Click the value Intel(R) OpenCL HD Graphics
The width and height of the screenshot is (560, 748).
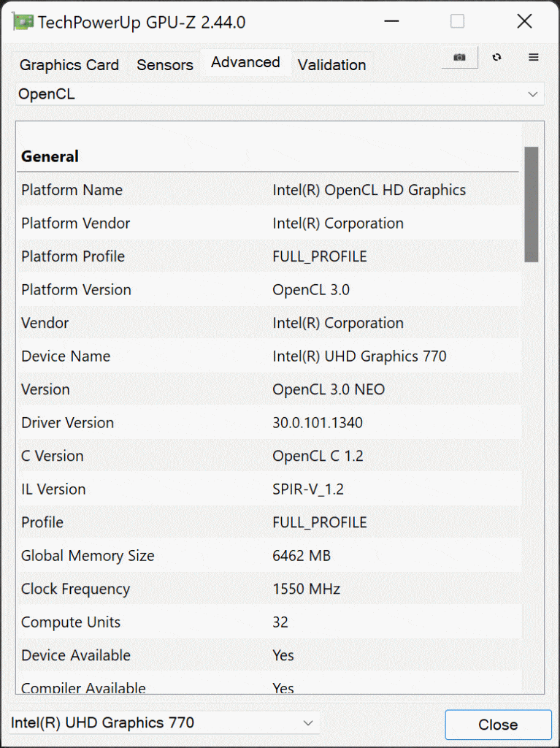[x=369, y=190]
